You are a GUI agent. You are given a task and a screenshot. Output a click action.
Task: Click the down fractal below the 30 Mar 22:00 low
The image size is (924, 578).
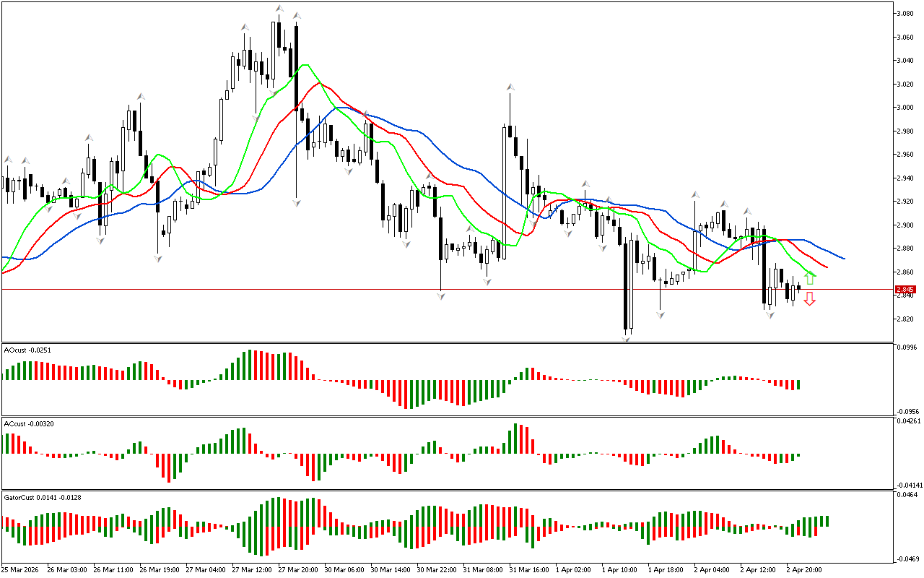pos(440,296)
